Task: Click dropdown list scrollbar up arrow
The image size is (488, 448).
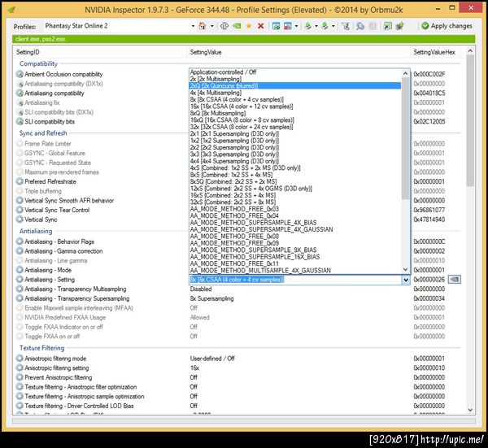Action: click(406, 73)
